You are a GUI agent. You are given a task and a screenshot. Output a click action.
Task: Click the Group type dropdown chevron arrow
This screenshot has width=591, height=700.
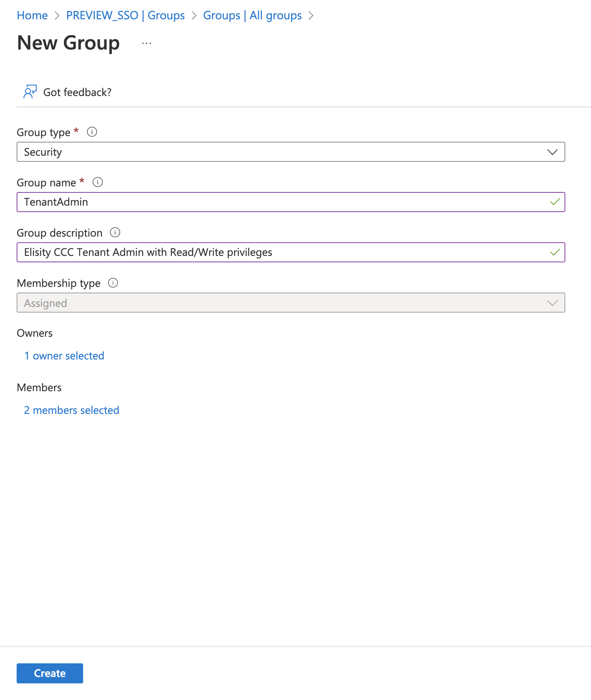[552, 152]
